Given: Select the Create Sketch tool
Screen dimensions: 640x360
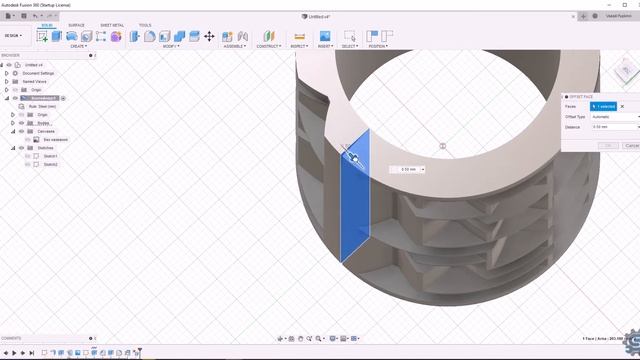Looking at the screenshot, I should pos(42,36).
